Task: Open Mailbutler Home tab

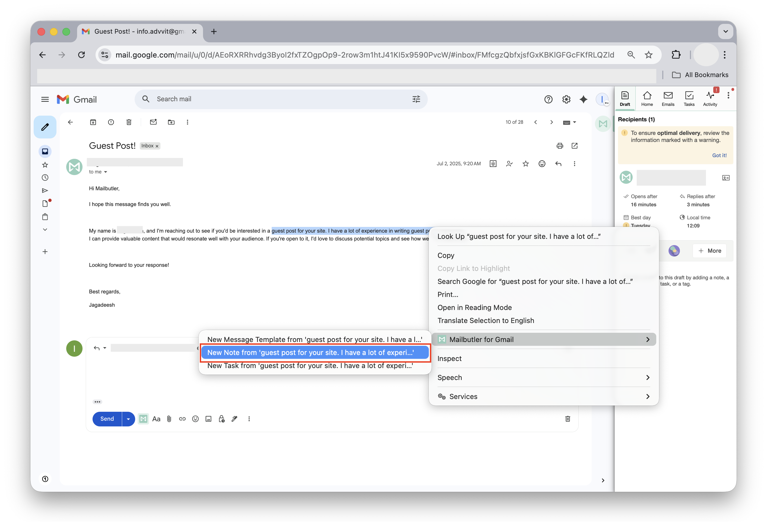Action: (x=647, y=99)
